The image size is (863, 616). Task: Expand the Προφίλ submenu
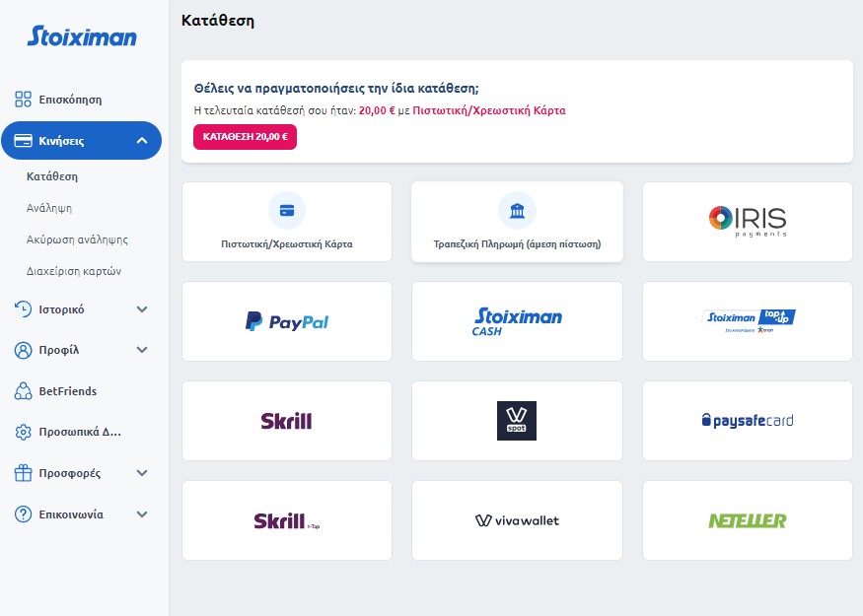[142, 350]
